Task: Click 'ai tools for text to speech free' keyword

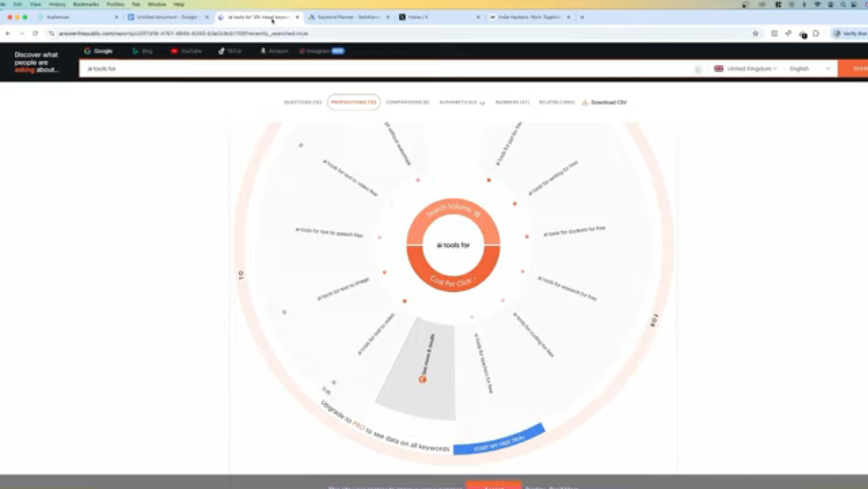Action: 329,233
